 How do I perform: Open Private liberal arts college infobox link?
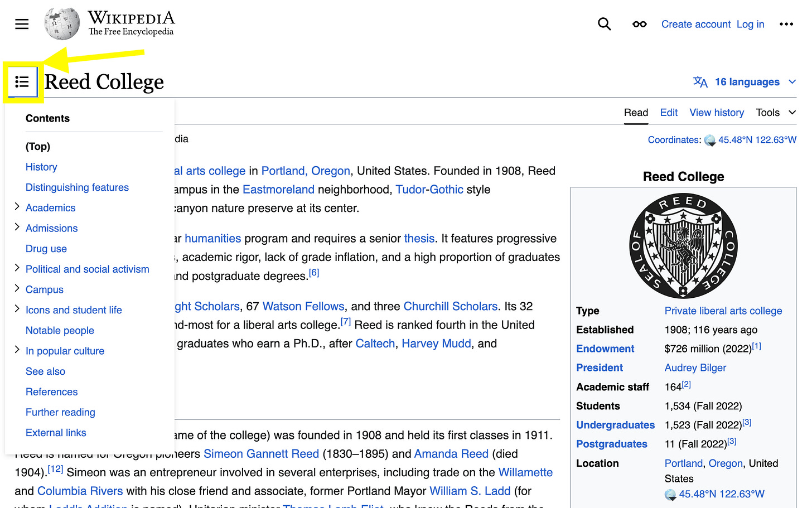coord(723,311)
